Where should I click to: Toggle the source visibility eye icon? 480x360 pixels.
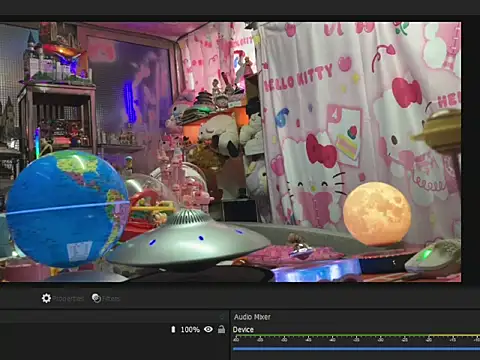click(x=208, y=329)
